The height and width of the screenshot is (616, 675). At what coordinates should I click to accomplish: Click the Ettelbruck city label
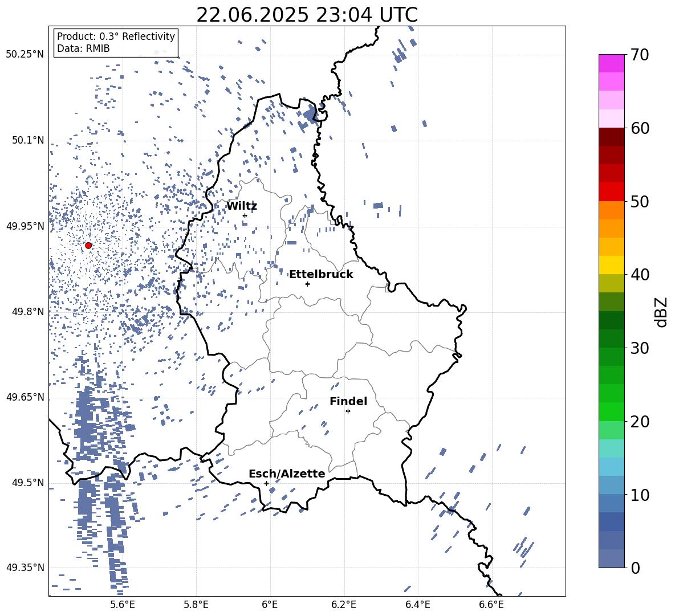click(321, 275)
